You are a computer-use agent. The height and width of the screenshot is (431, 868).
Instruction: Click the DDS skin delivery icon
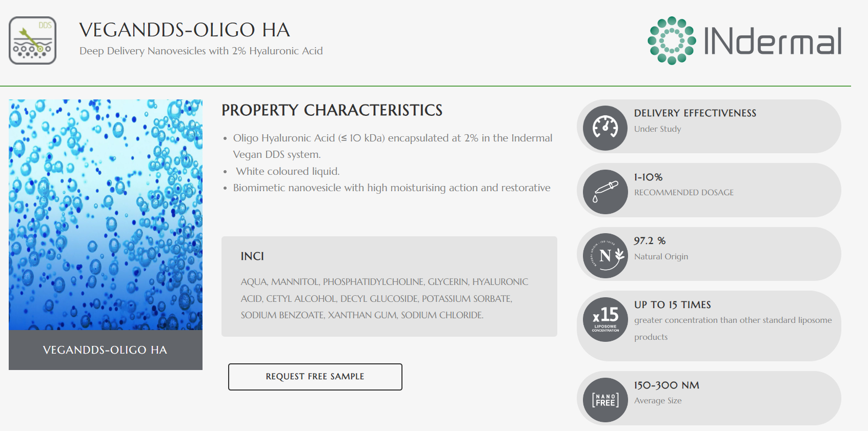pyautogui.click(x=32, y=40)
